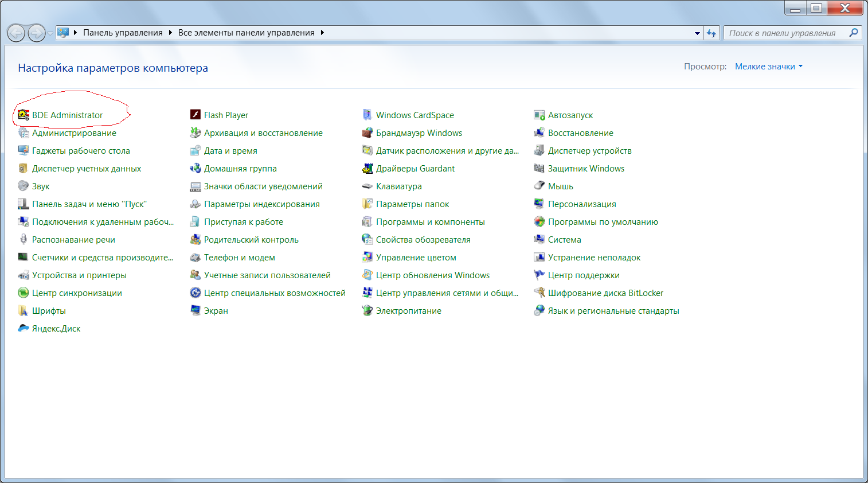Open the Шифрование диска BitLocker icon
Viewport: 868px width, 483px height.
tap(539, 293)
